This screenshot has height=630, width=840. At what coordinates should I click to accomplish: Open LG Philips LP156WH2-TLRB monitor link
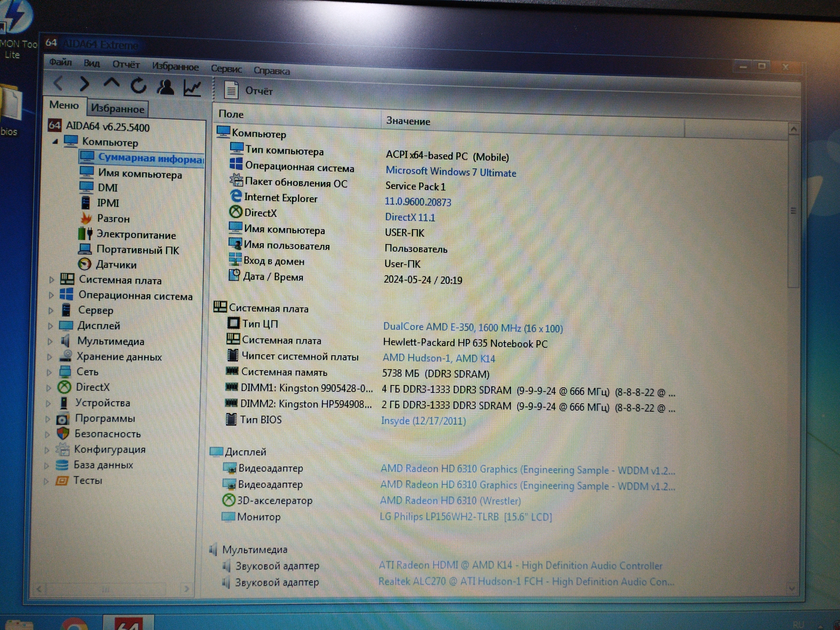[x=465, y=516]
